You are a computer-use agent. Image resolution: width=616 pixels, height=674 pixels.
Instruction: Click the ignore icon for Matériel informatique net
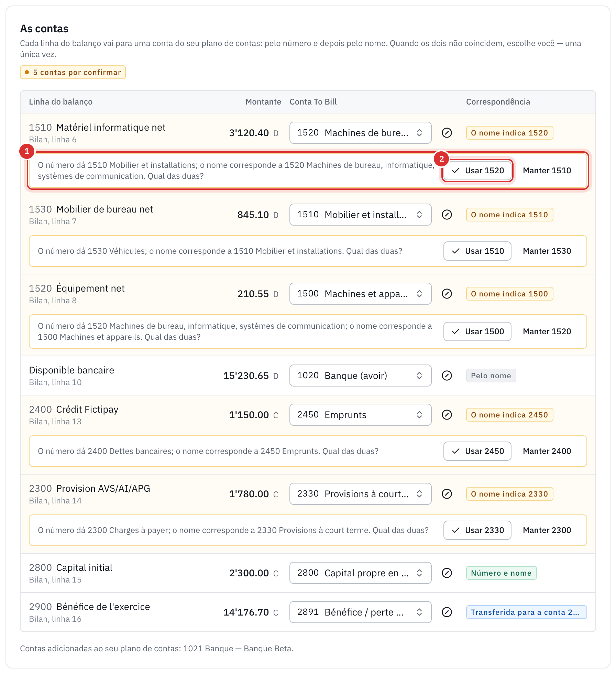pyautogui.click(x=447, y=133)
